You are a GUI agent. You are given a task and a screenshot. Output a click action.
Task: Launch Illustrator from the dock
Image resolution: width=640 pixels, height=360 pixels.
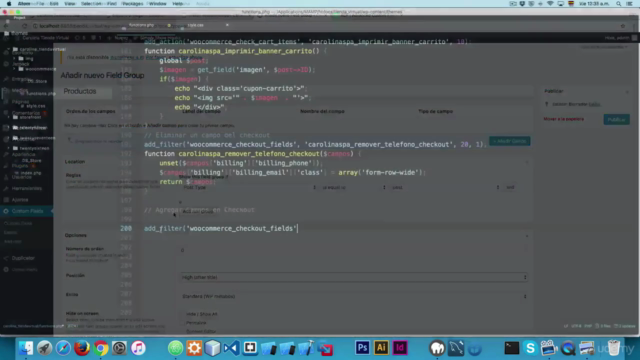click(381, 348)
